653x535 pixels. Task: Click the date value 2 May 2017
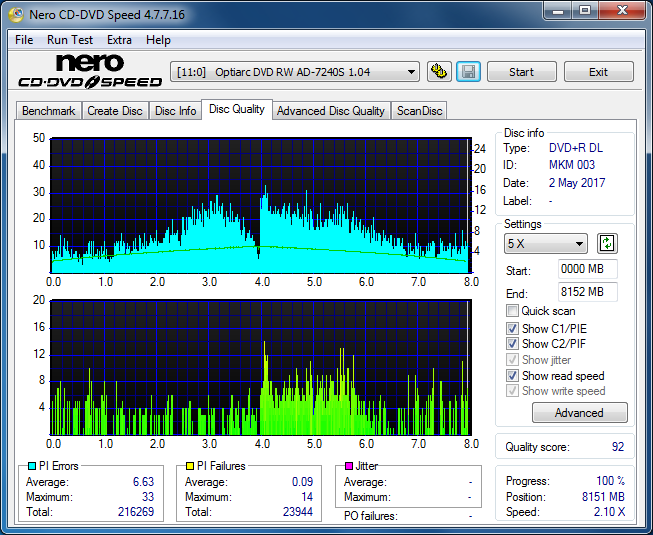pyautogui.click(x=577, y=183)
